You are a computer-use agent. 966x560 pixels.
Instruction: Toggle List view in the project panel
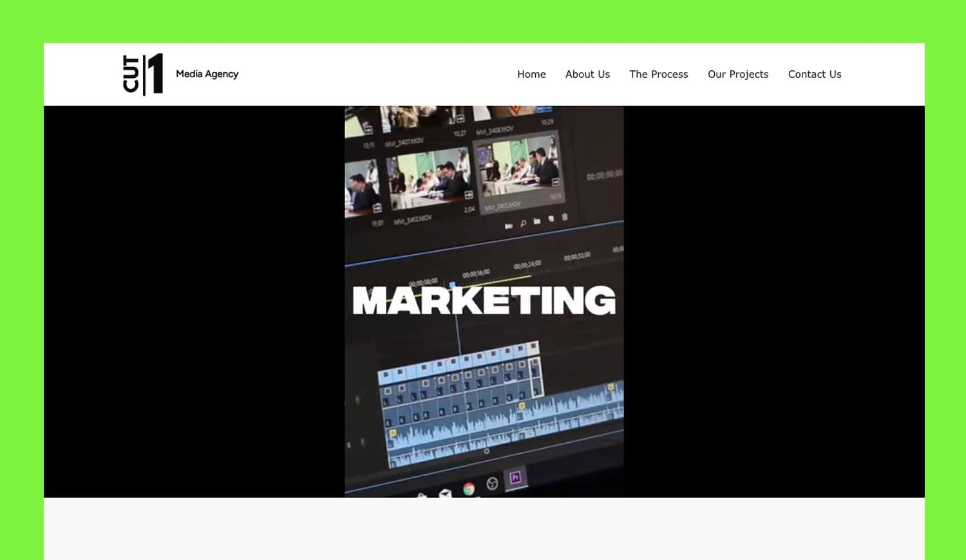509,225
